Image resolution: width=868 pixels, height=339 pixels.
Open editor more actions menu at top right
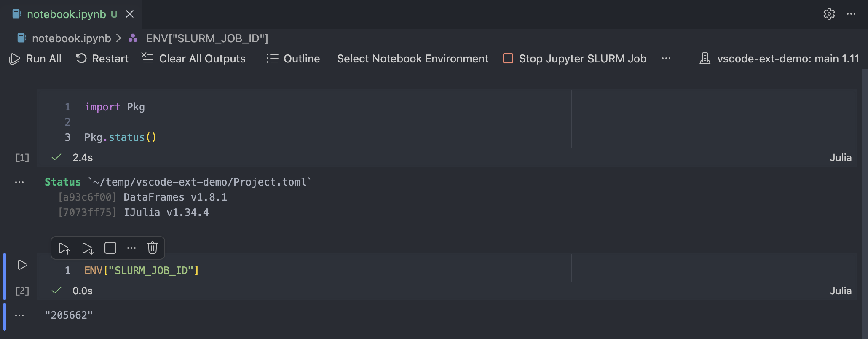(851, 14)
